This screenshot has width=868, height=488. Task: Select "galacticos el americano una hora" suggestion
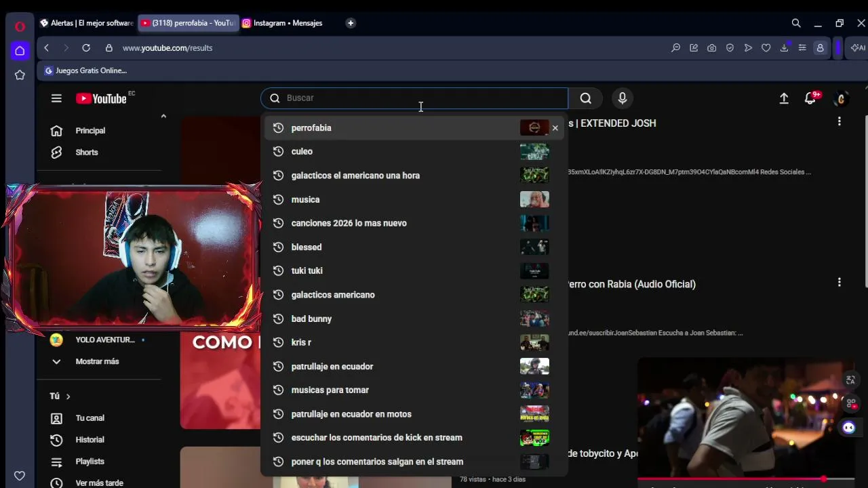click(x=414, y=176)
